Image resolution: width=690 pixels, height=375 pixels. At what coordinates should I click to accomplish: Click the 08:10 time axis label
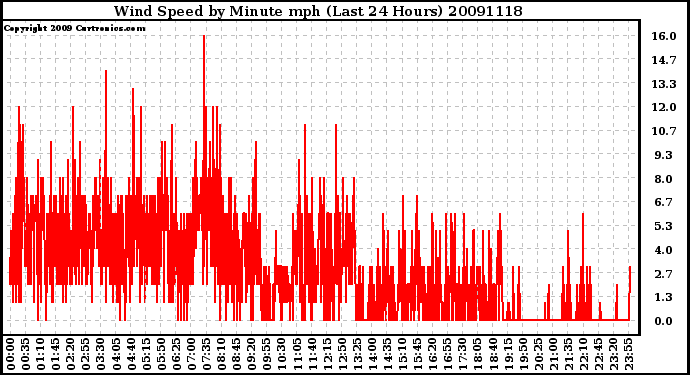coord(221,354)
